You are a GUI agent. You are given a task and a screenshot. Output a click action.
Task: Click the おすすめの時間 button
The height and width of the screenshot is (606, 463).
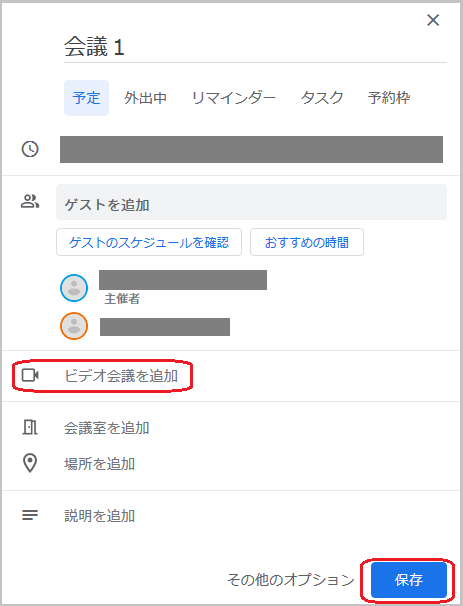pos(307,242)
